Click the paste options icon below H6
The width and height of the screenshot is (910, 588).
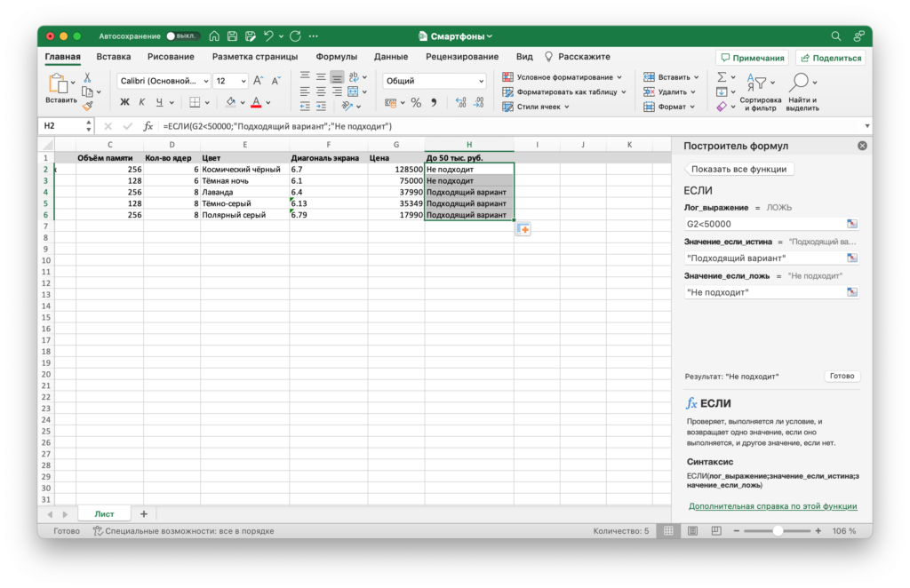coord(523,230)
